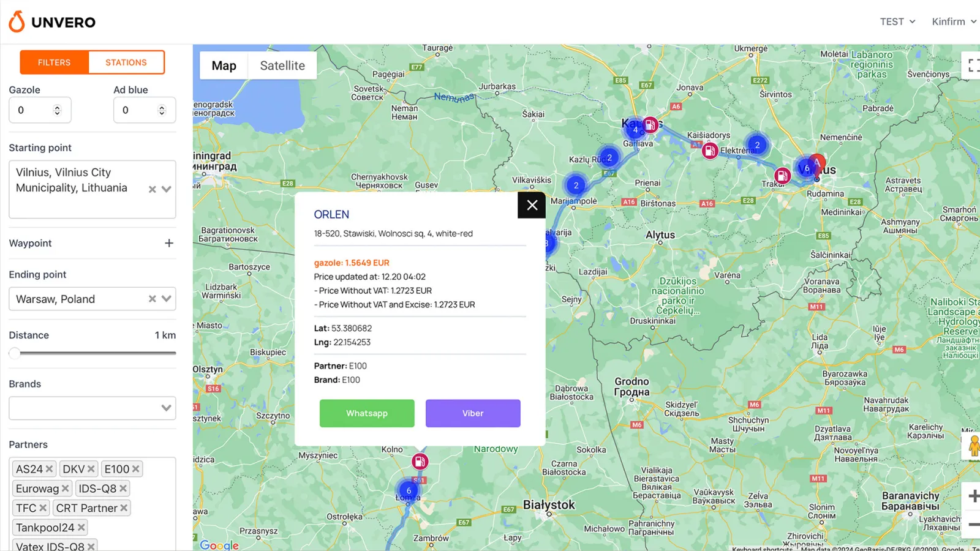Click the cluster marker 2 near Kazlų Rūda
Screen dimensions: 980x551
[x=609, y=157]
